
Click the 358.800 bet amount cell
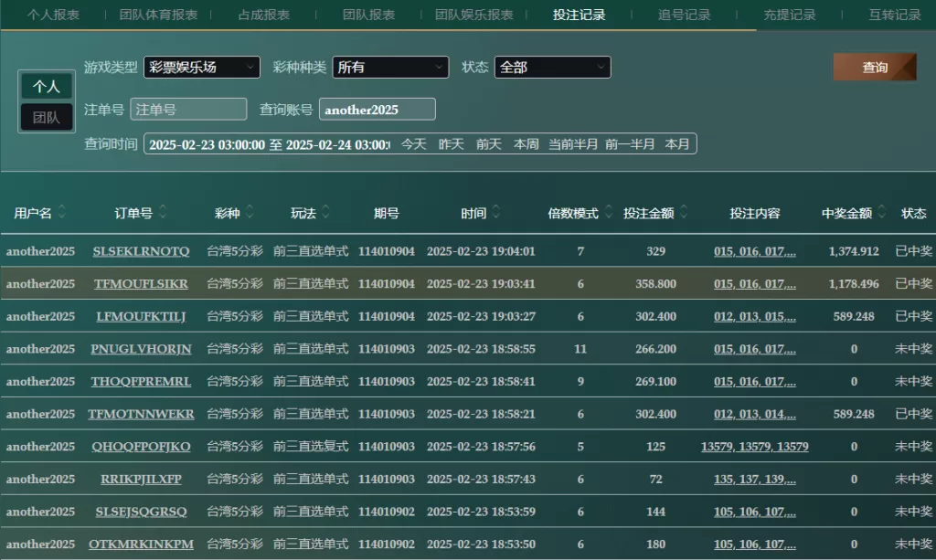[x=655, y=284]
